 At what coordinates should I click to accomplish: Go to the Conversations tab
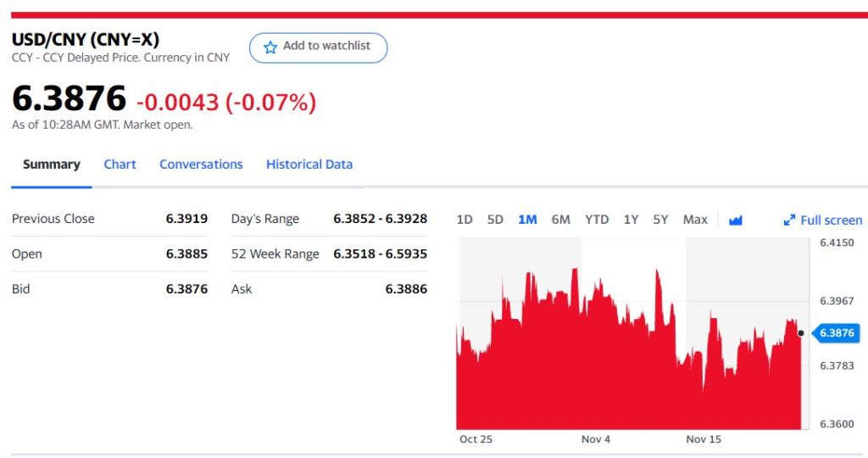pyautogui.click(x=201, y=165)
